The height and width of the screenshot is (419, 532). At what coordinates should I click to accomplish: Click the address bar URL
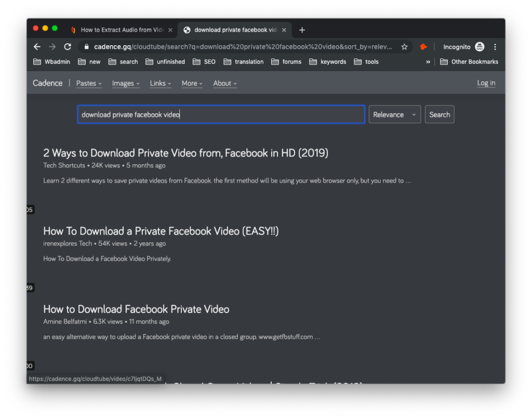click(x=243, y=47)
